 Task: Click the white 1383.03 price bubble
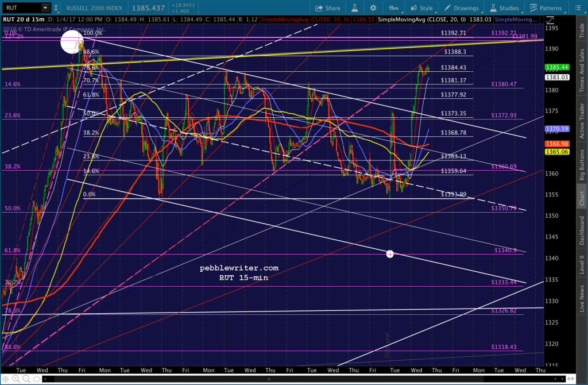click(557, 78)
